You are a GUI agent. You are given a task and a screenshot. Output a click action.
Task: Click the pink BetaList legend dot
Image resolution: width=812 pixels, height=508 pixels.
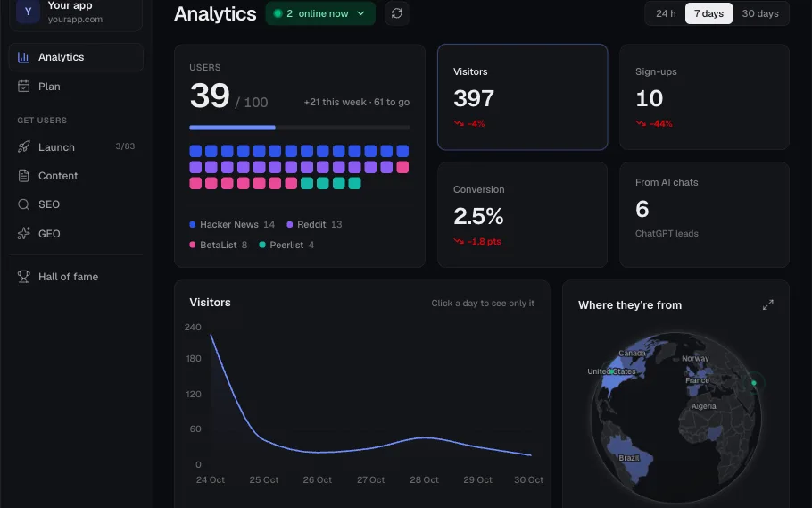193,245
